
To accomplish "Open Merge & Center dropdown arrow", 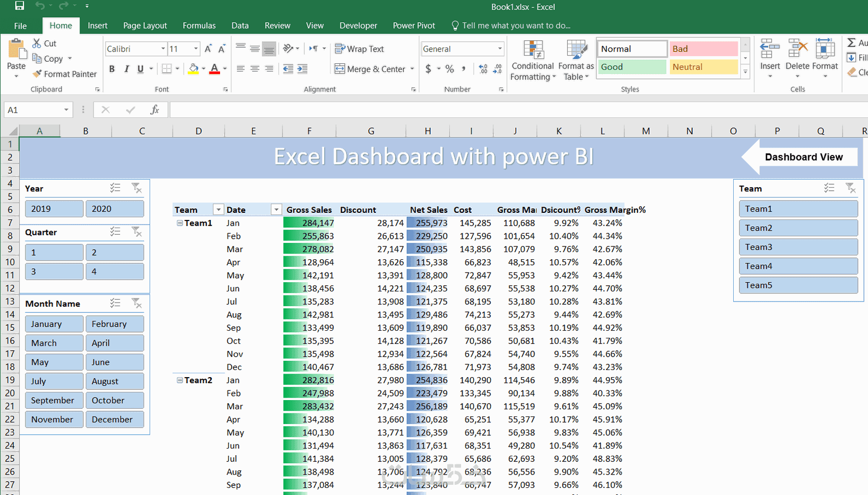I will pos(412,69).
